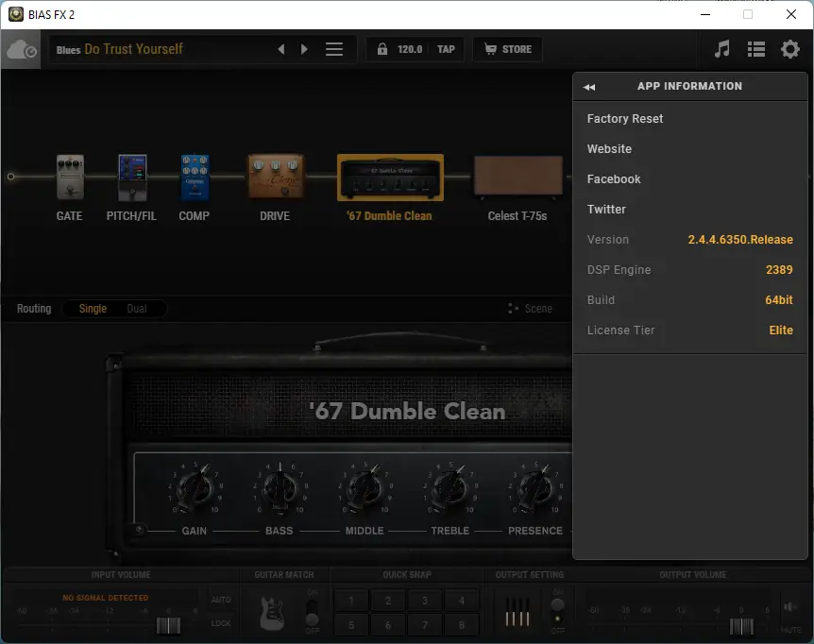
Task: Open the Scene selector
Action: coord(530,309)
